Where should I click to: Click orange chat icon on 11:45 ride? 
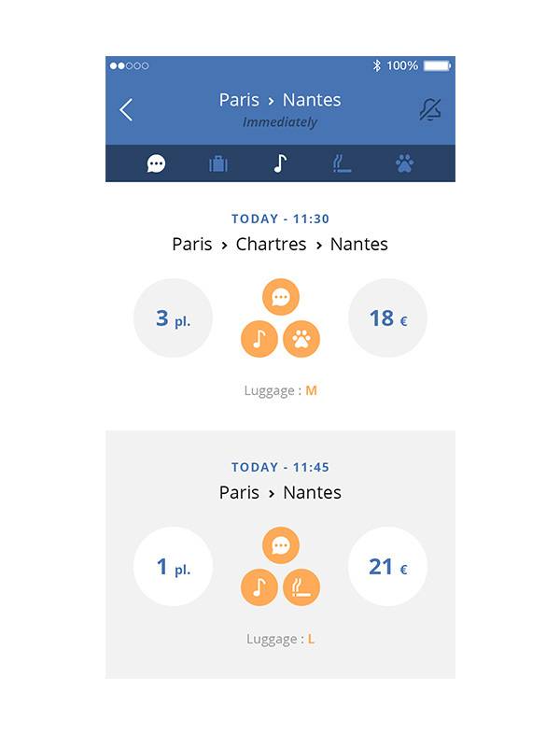click(280, 545)
